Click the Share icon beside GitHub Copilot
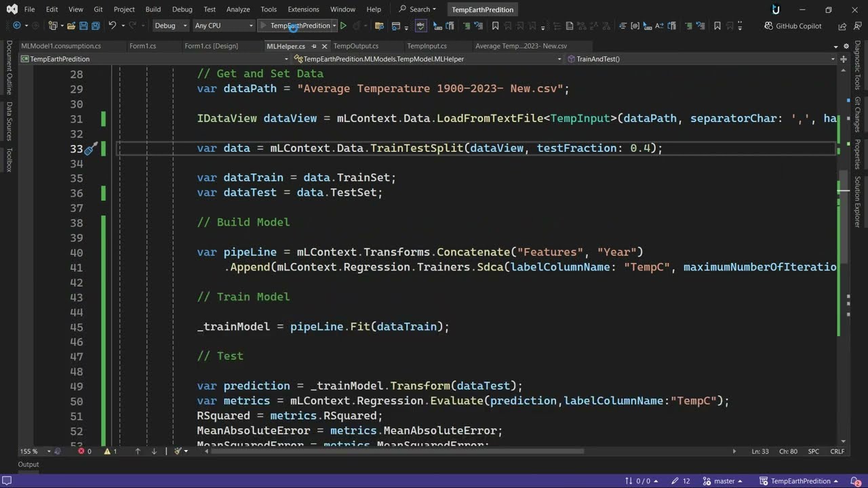The width and height of the screenshot is (868, 488). [842, 26]
